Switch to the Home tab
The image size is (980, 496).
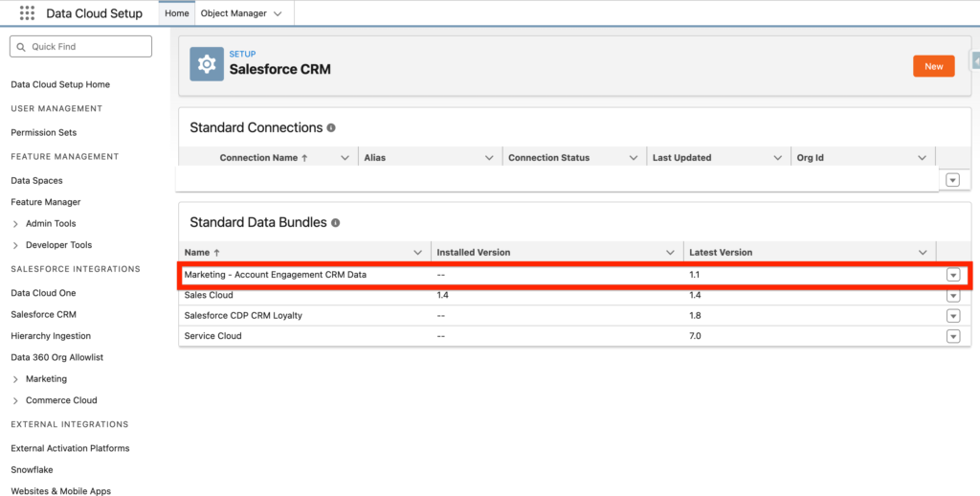tap(176, 13)
